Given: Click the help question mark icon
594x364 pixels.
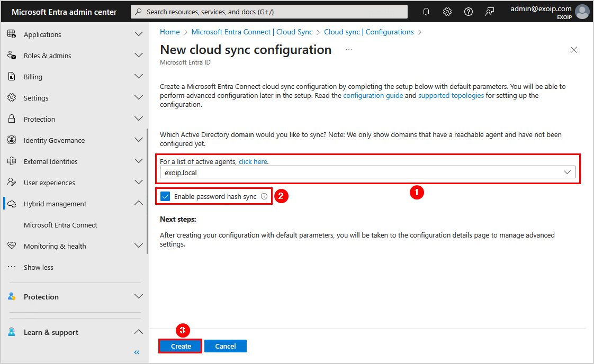Looking at the screenshot, I should tap(469, 12).
